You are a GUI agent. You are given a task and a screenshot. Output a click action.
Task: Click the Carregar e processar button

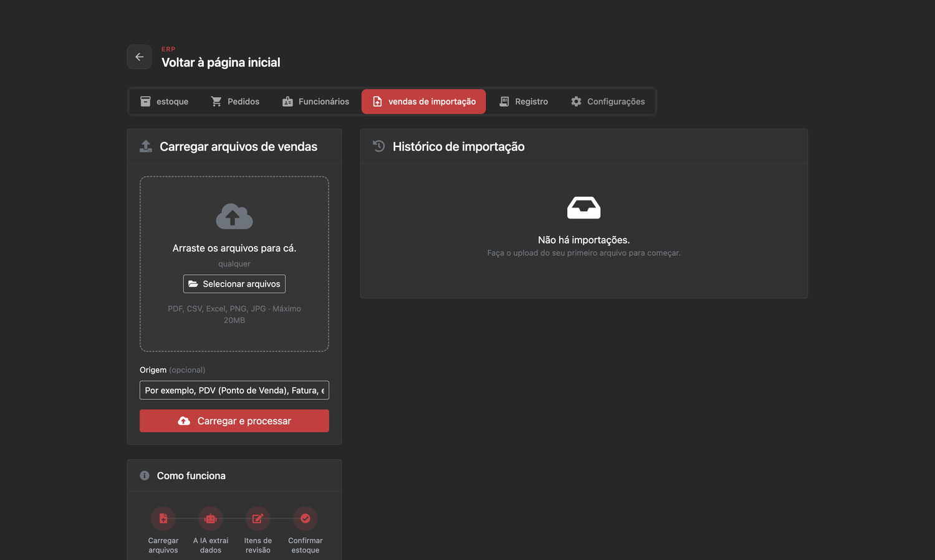coord(234,421)
